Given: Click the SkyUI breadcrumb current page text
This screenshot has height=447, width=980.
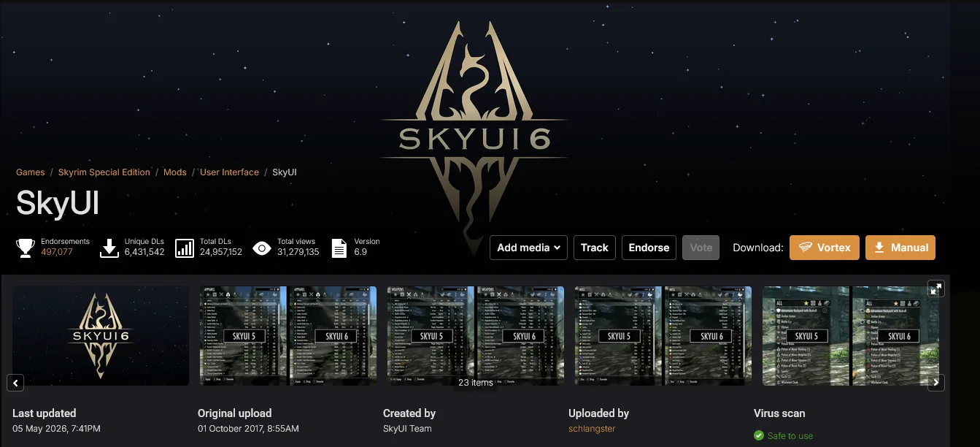Looking at the screenshot, I should click(285, 172).
